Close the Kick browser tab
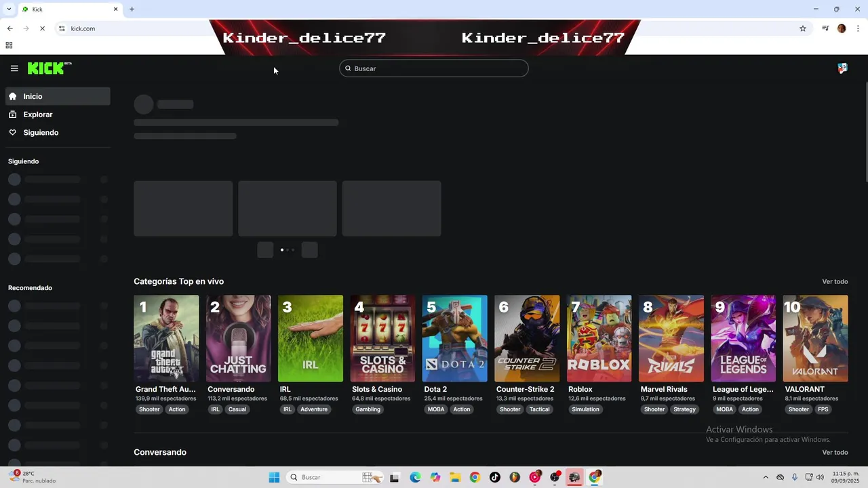This screenshot has width=868, height=488. click(115, 9)
